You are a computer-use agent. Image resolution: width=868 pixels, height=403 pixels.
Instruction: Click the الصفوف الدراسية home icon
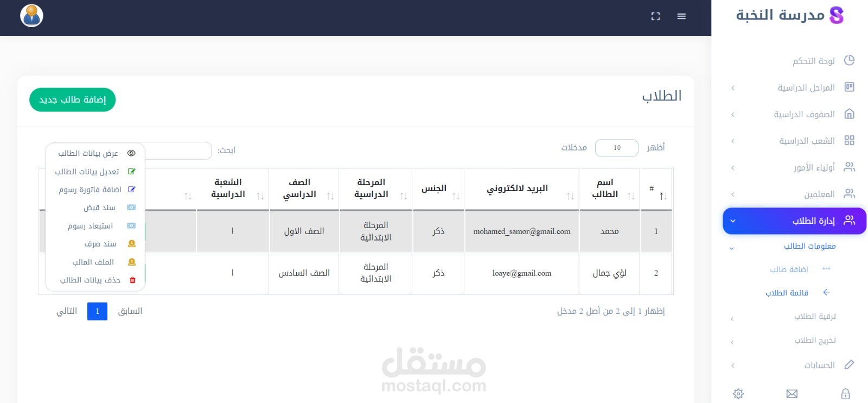tap(850, 114)
